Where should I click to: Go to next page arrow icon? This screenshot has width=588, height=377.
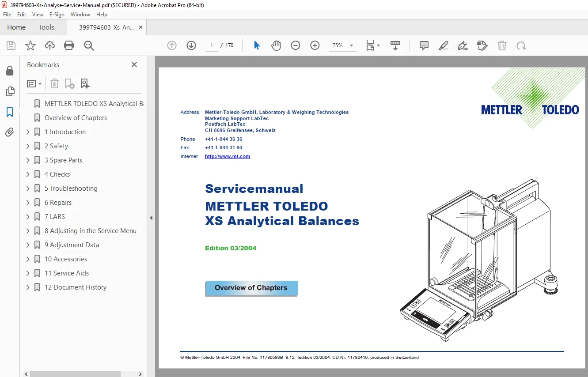(x=191, y=45)
